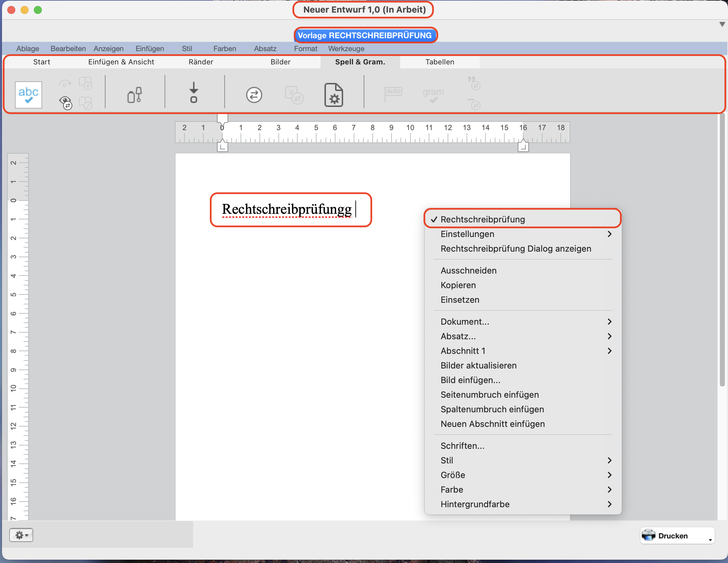Select the Spell & Gram. tab
728x563 pixels.
tap(360, 62)
